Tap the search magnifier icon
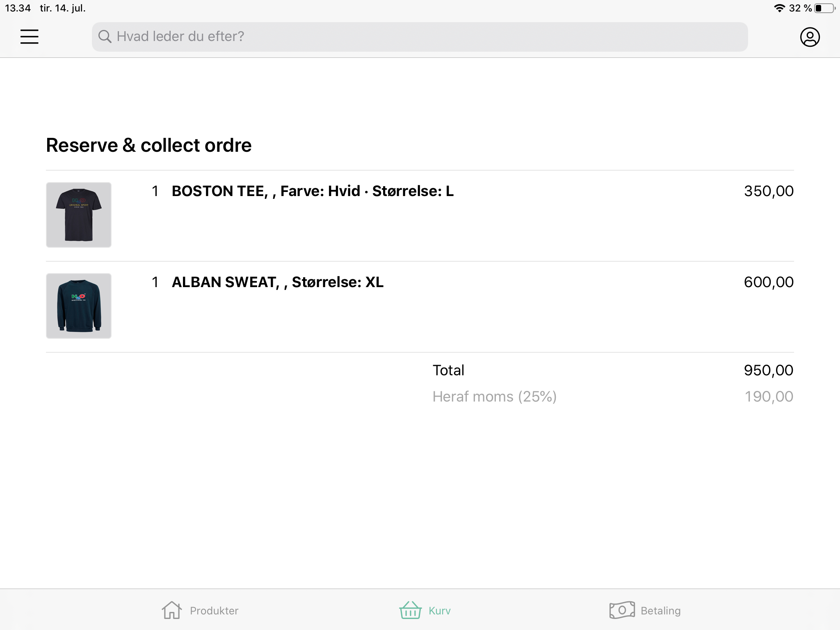Image resolution: width=840 pixels, height=630 pixels. coord(105,37)
